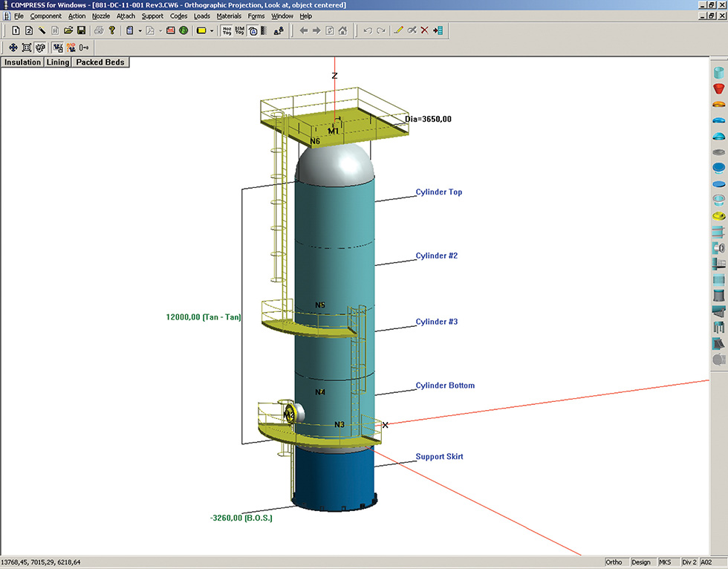Viewport: 728px width, 569px height.
Task: Click the printer icon
Action: (x=98, y=30)
